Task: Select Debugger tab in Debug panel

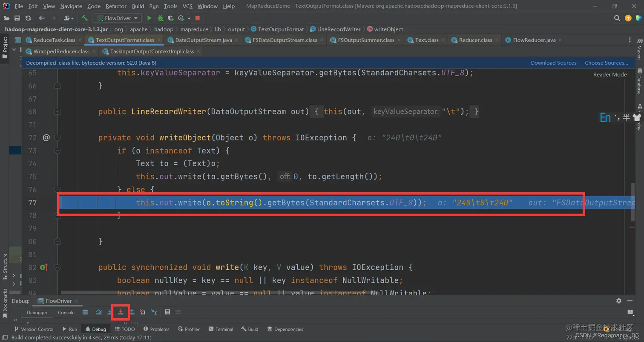Action: pyautogui.click(x=37, y=312)
